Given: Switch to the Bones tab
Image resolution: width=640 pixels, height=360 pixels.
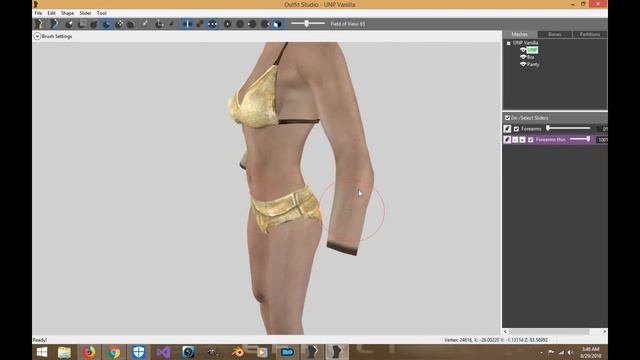Looking at the screenshot, I should pos(555,34).
